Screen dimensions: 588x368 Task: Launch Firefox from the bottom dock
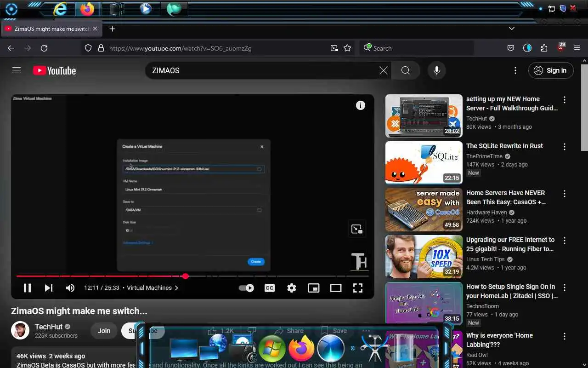tap(301, 347)
